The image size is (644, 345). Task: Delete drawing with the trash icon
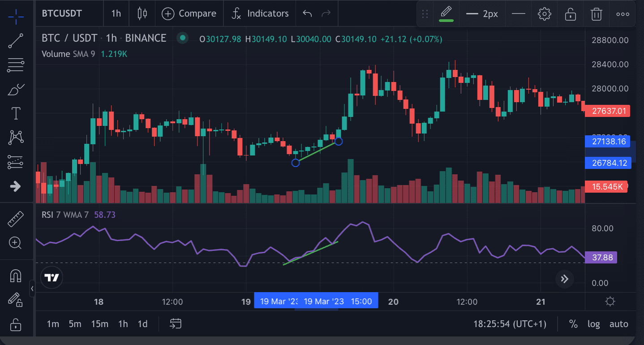click(596, 14)
